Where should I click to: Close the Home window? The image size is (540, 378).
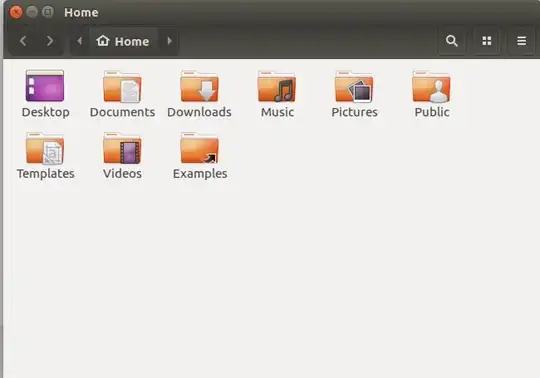point(16,12)
